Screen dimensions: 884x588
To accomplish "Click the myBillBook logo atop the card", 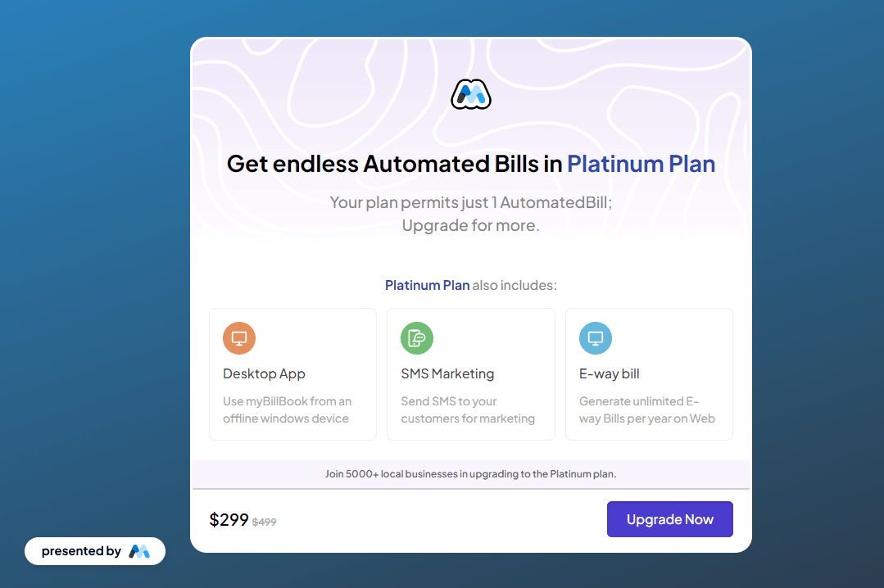I will 471,94.
